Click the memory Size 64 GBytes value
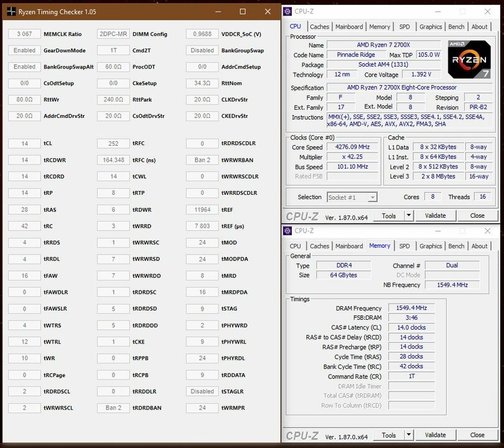The image size is (504, 448). [343, 275]
